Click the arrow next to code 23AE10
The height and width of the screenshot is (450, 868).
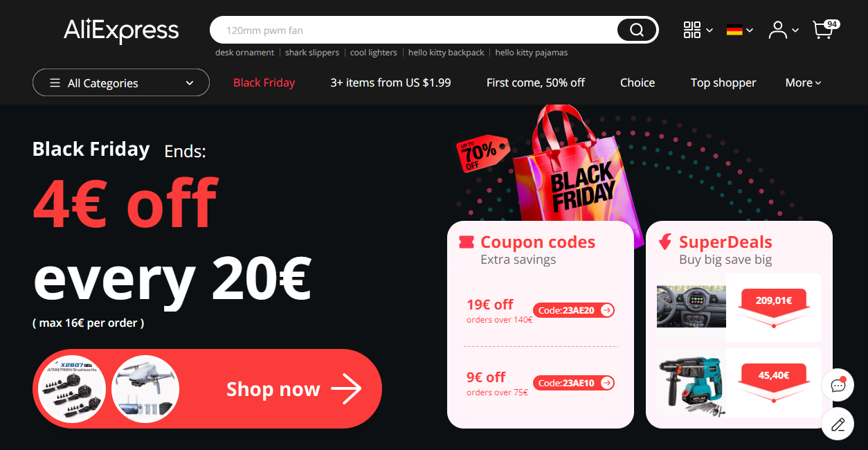[x=607, y=383]
